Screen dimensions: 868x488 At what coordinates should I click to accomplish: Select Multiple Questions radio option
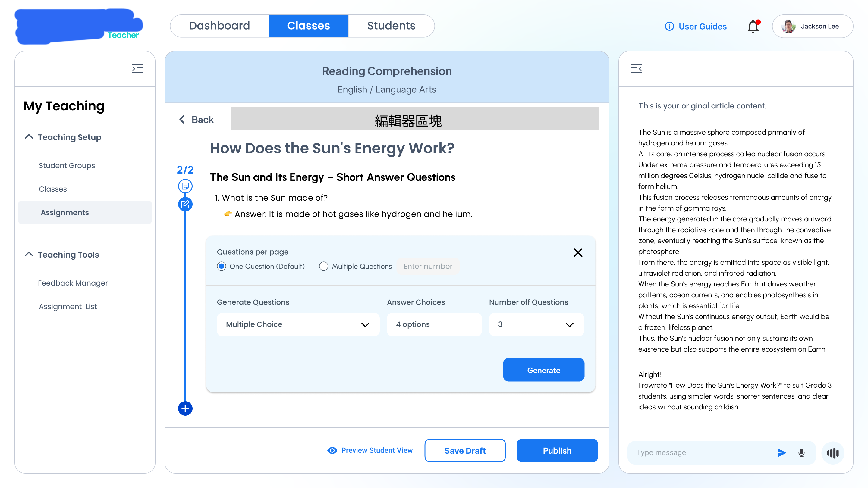point(323,266)
